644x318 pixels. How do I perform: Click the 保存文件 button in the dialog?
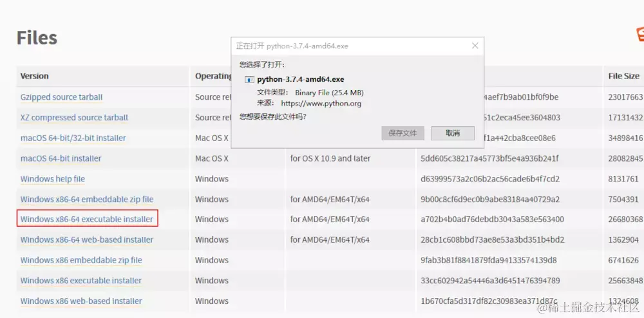tap(402, 133)
